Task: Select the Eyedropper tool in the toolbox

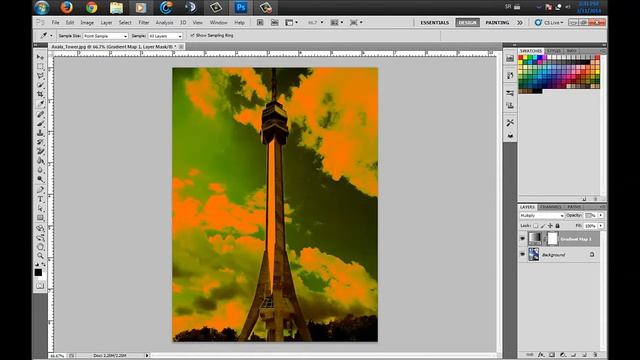Action: click(x=40, y=104)
